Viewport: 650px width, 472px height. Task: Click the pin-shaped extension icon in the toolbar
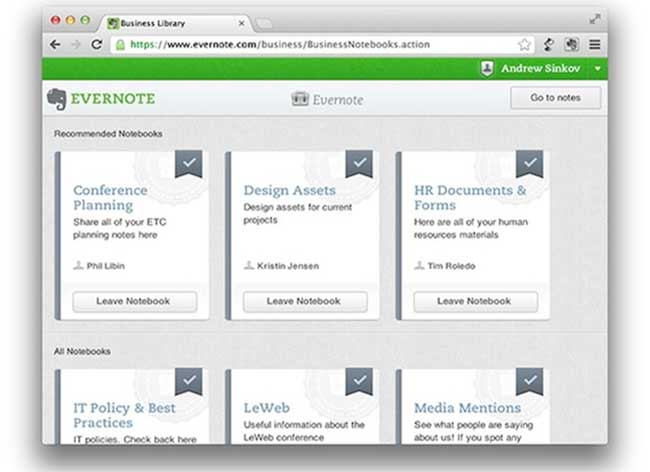[549, 44]
